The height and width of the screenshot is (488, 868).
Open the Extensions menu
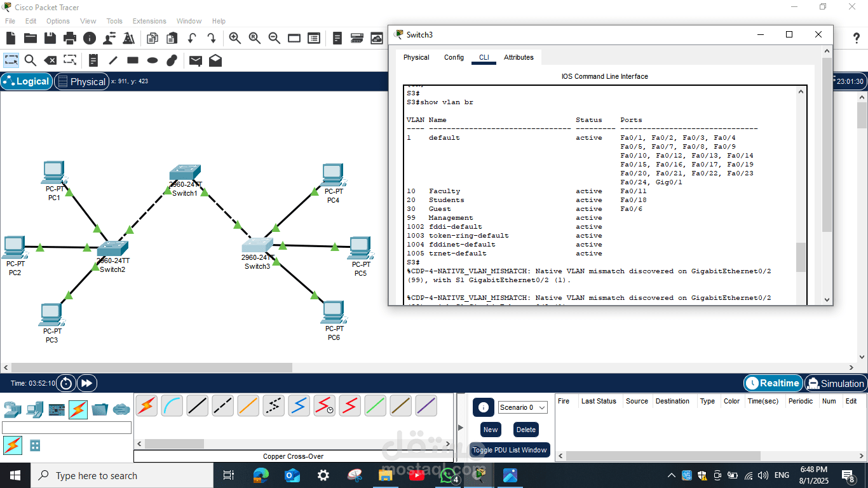149,21
